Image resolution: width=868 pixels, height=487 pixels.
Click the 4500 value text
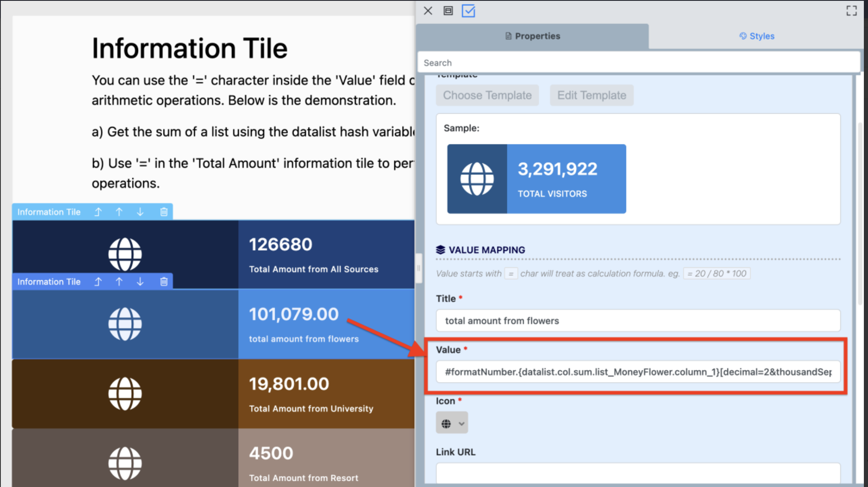click(271, 454)
